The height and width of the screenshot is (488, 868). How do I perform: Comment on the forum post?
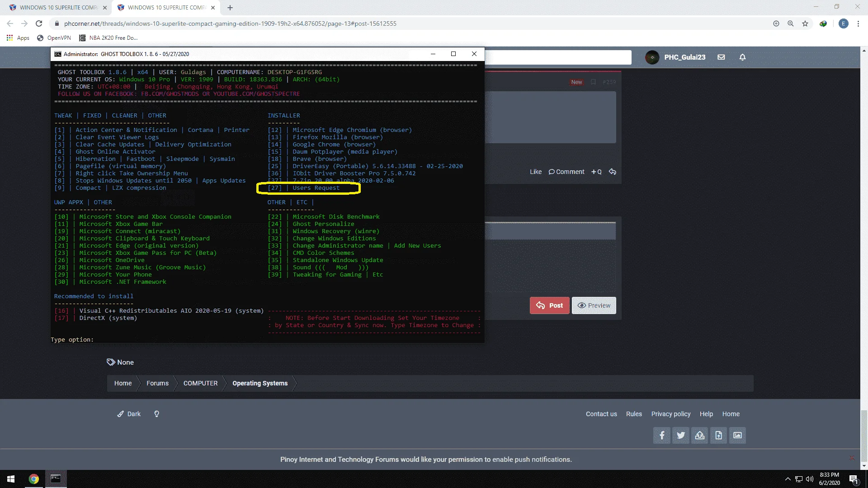(566, 172)
